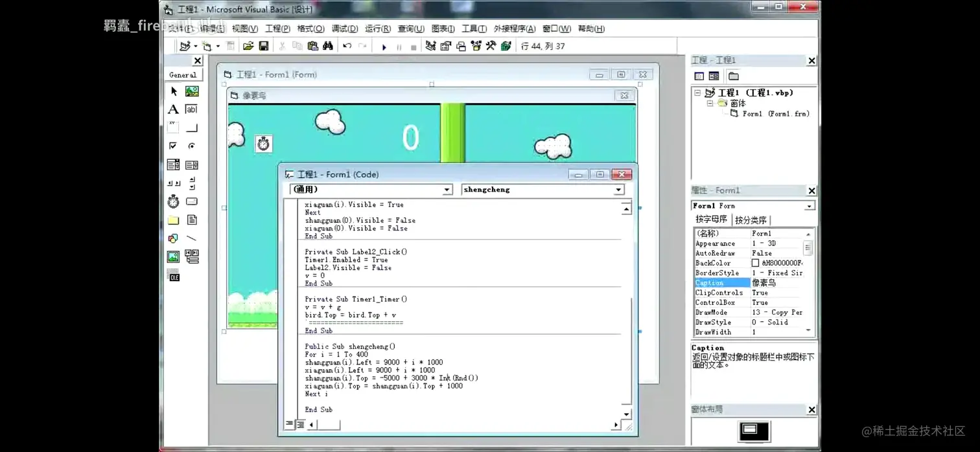Open the Add Project toolbar dropdown arrow
The height and width of the screenshot is (452, 980).
point(195,46)
